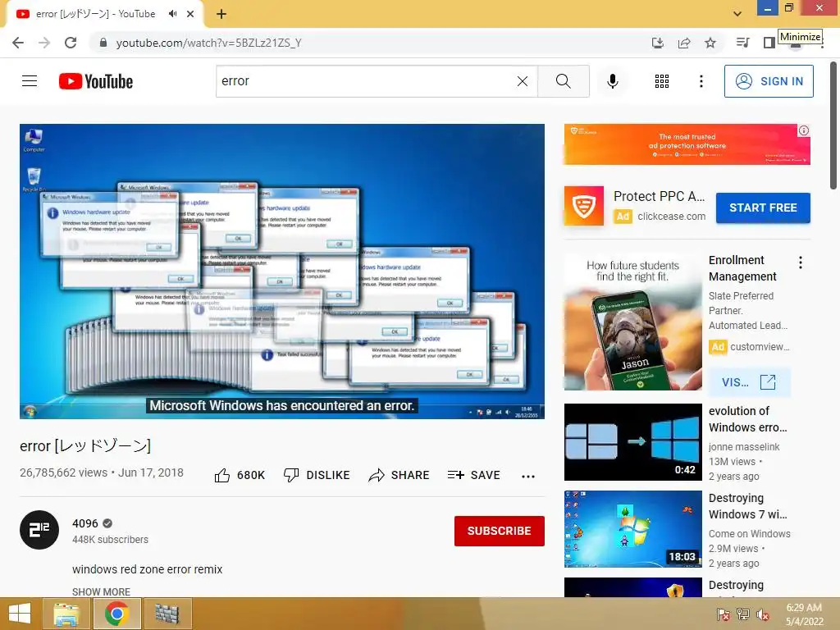This screenshot has height=630, width=840.
Task: Clear the search box with the X
Action: point(523,81)
